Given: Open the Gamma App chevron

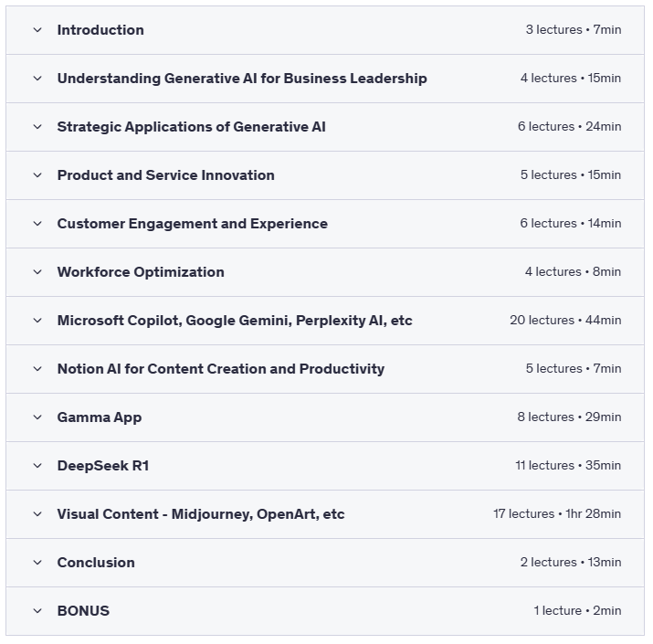Looking at the screenshot, I should 37,417.
